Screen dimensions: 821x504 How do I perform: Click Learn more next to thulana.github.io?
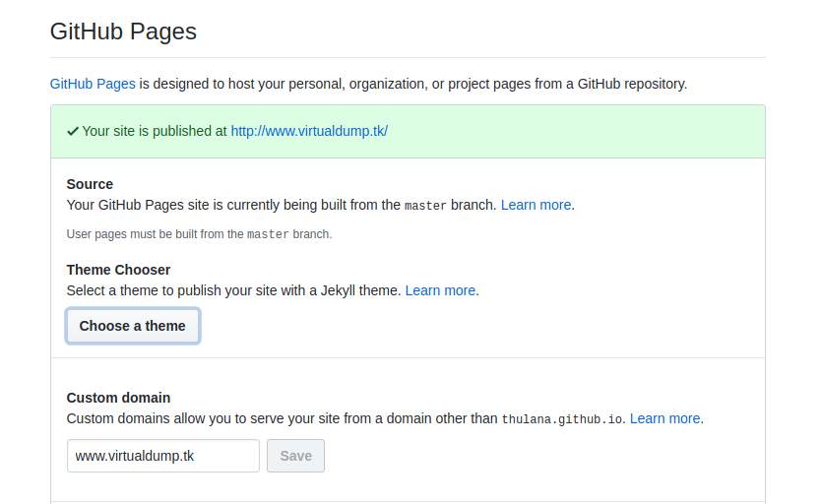(664, 418)
